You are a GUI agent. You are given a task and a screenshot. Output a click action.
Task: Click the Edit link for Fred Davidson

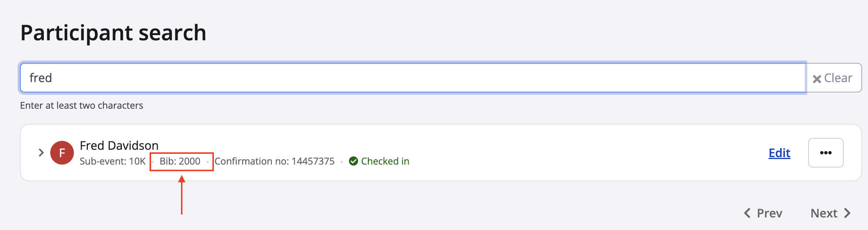[779, 153]
